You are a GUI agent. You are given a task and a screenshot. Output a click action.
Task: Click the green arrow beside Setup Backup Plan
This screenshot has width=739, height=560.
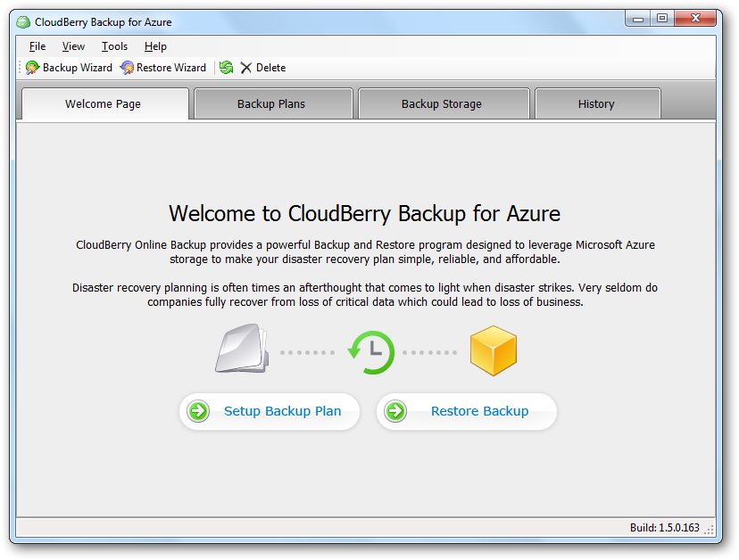(198, 411)
